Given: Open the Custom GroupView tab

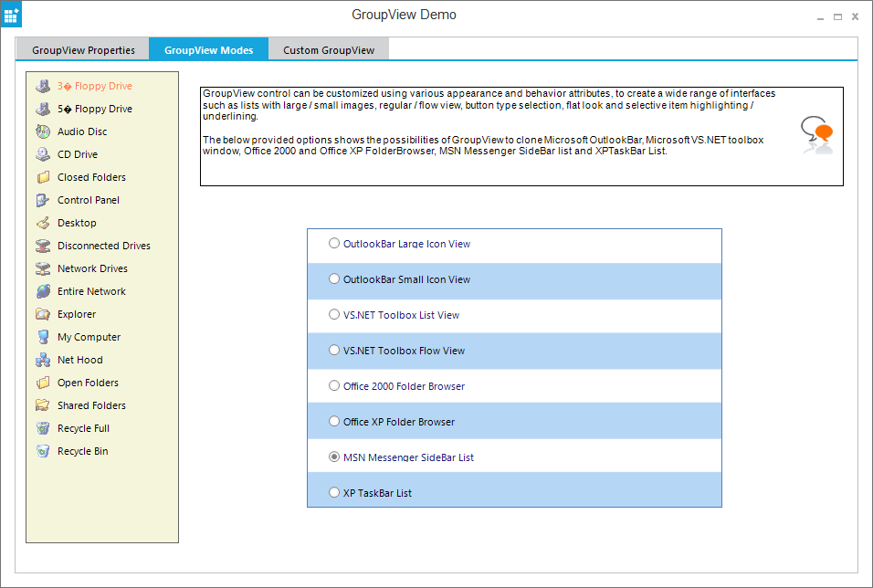Looking at the screenshot, I should coord(328,49).
